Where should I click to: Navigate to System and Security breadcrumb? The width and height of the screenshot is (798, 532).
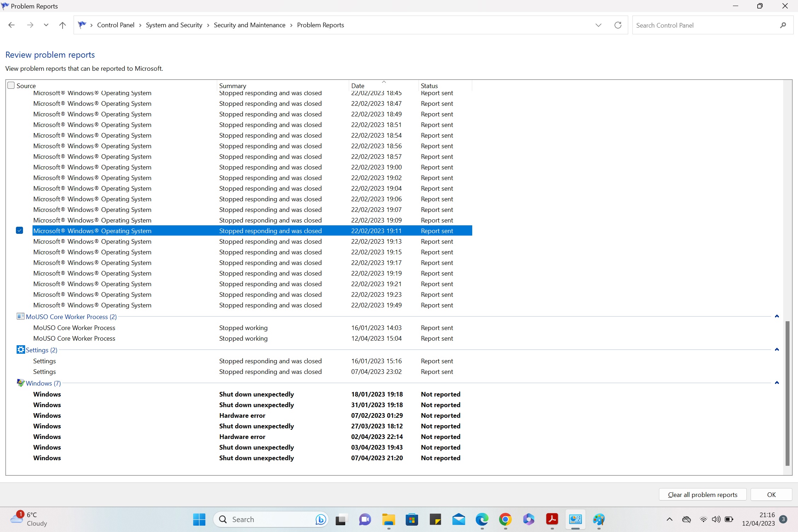coord(174,25)
